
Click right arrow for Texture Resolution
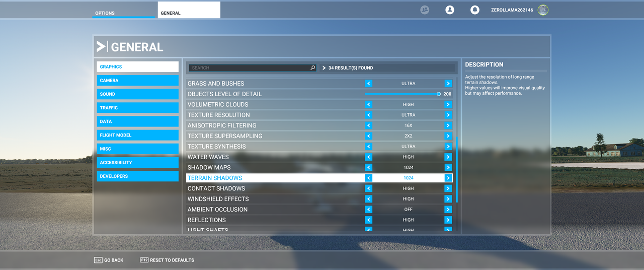(x=448, y=115)
